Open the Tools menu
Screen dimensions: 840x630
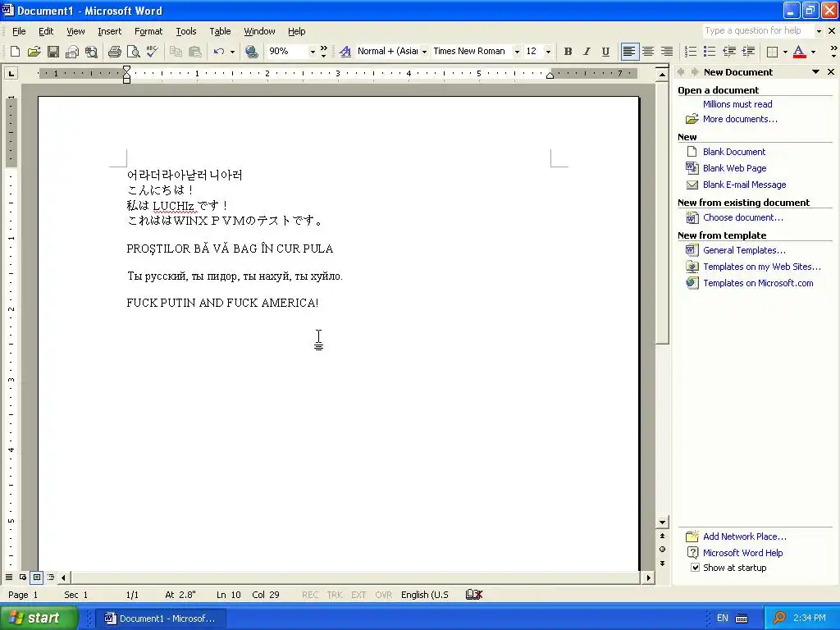pyautogui.click(x=186, y=31)
